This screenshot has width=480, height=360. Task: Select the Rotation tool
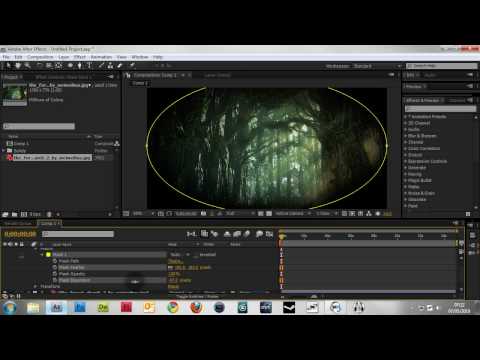pos(39,66)
